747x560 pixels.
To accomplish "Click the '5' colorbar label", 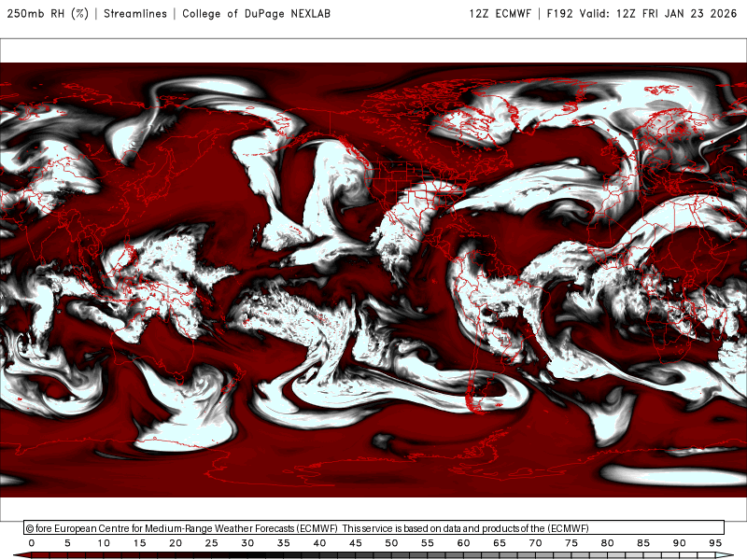I will (x=67, y=543).
